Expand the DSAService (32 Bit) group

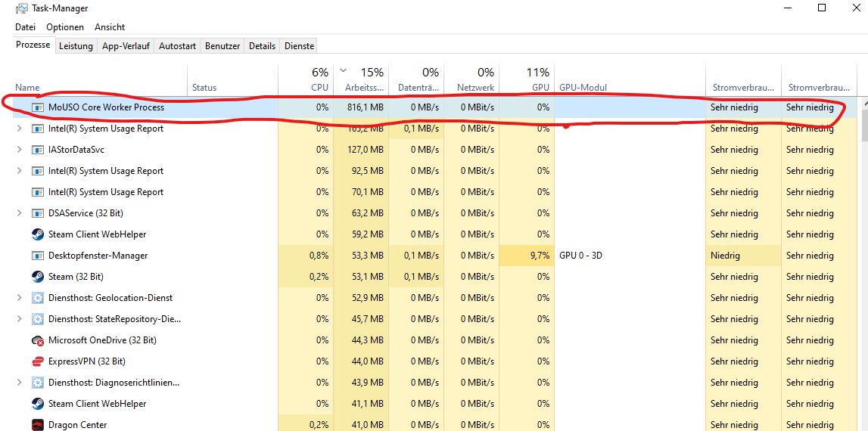[20, 213]
